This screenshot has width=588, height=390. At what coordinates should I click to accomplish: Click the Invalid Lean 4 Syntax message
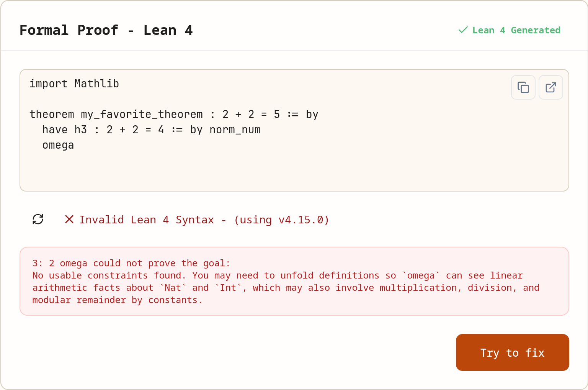pos(147,220)
